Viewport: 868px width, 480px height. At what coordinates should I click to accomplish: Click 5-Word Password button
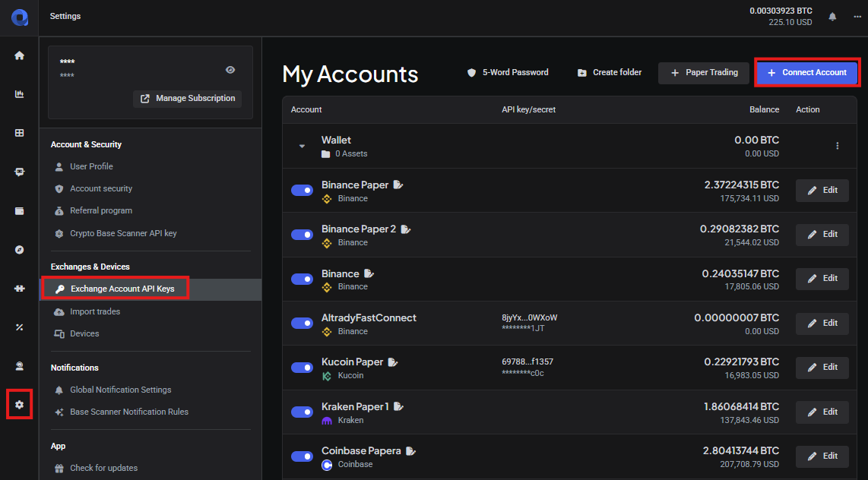(508, 72)
